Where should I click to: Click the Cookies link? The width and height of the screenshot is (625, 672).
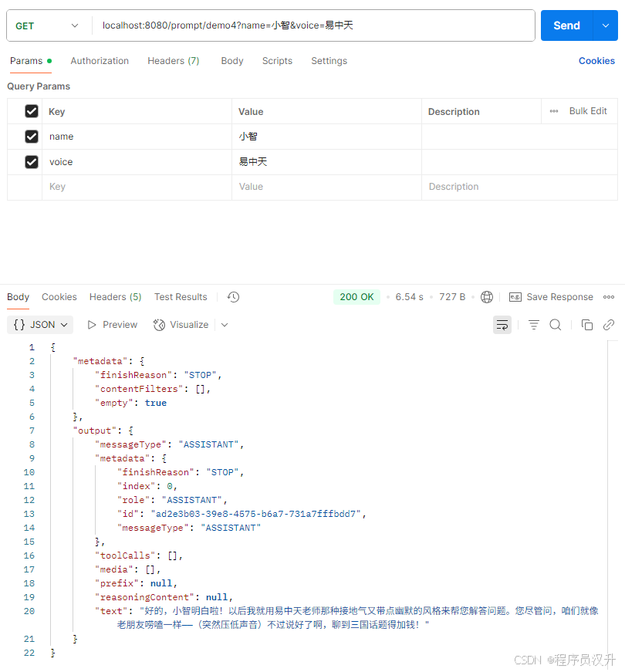[596, 61]
